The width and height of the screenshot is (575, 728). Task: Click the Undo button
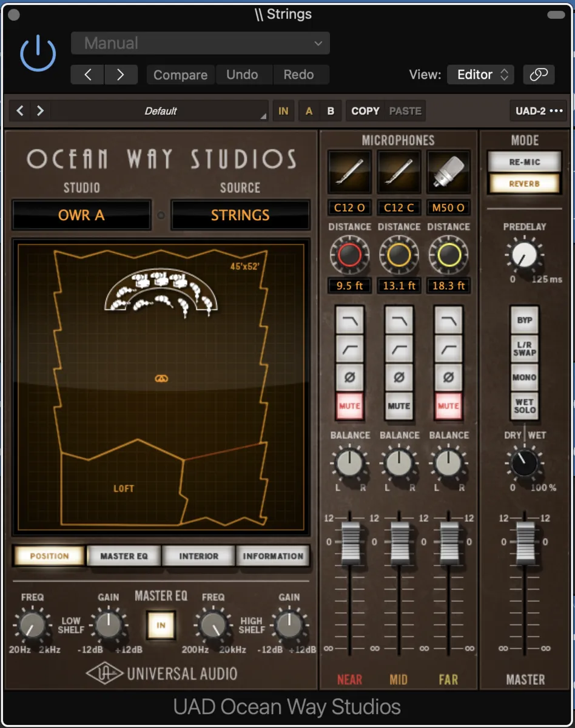pos(242,75)
